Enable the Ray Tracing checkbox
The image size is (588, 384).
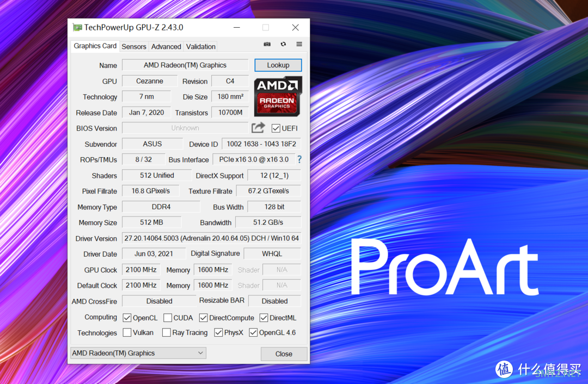(167, 332)
